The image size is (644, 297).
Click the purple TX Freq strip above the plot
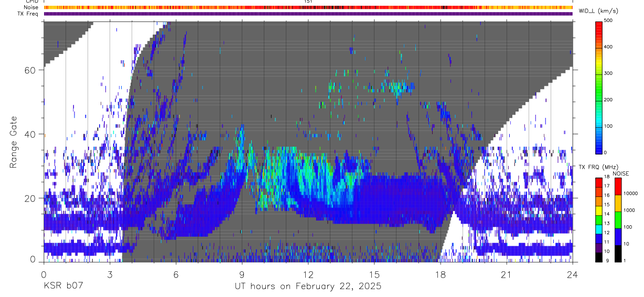(308, 14)
